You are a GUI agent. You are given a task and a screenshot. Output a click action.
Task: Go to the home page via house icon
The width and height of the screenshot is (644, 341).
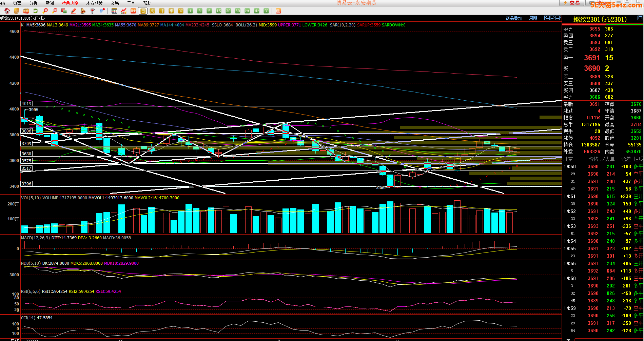[7, 11]
